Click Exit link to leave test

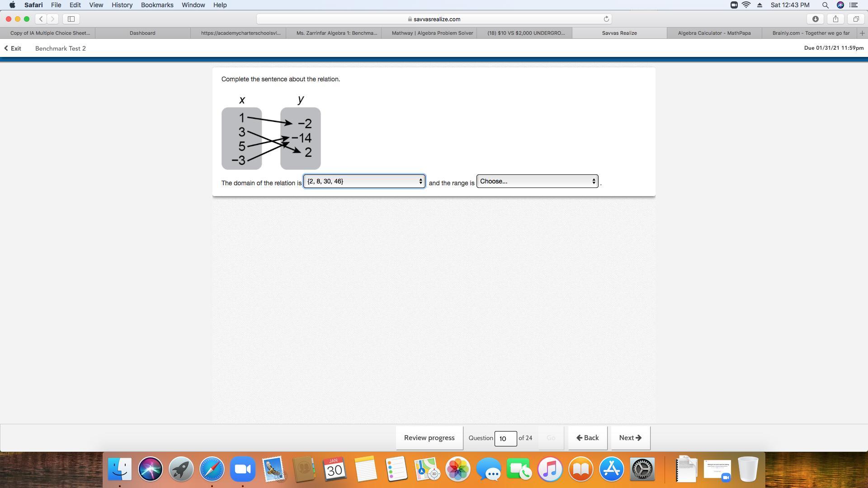coord(13,48)
